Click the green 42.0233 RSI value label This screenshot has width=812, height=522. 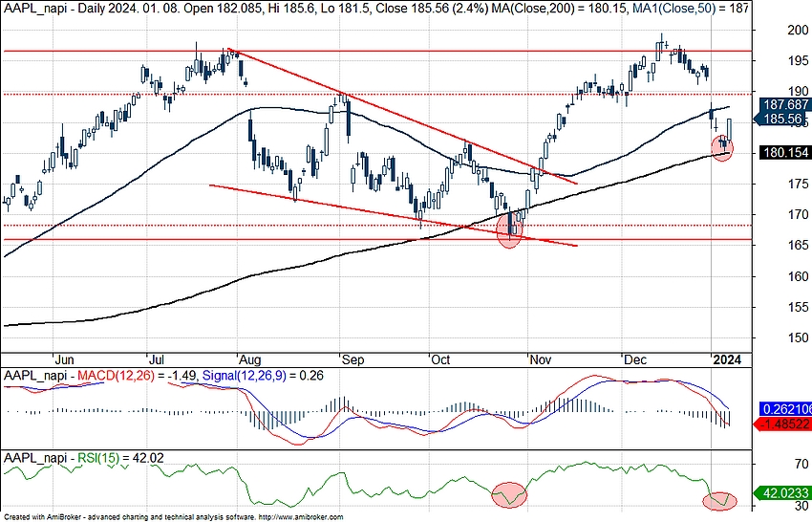[x=782, y=492]
